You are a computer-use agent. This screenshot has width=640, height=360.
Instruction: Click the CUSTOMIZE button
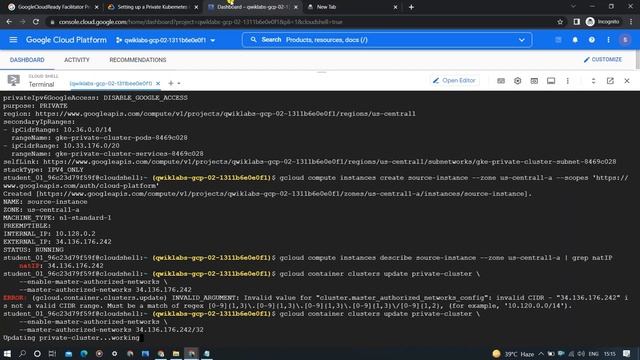point(603,60)
